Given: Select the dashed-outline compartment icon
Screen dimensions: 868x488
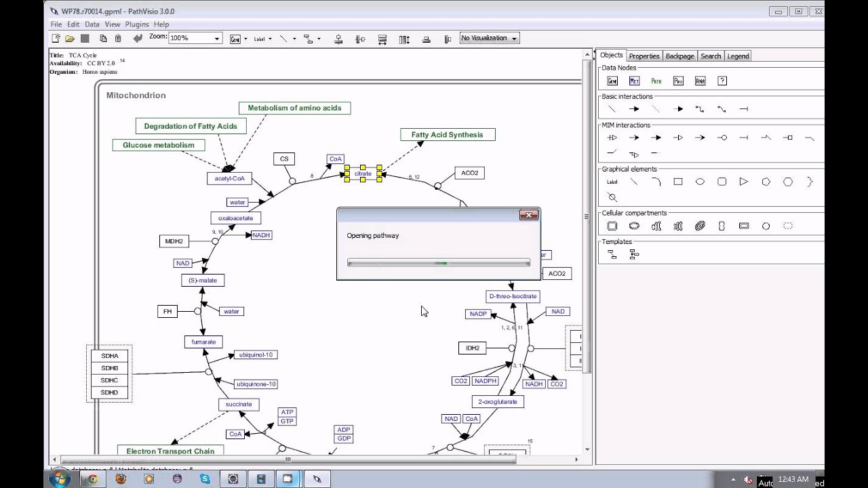Looking at the screenshot, I should 788,226.
